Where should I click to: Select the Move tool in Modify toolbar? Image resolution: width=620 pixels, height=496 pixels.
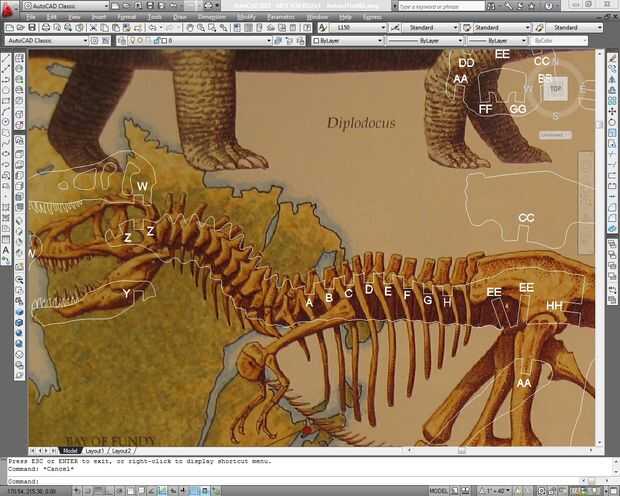[612, 112]
